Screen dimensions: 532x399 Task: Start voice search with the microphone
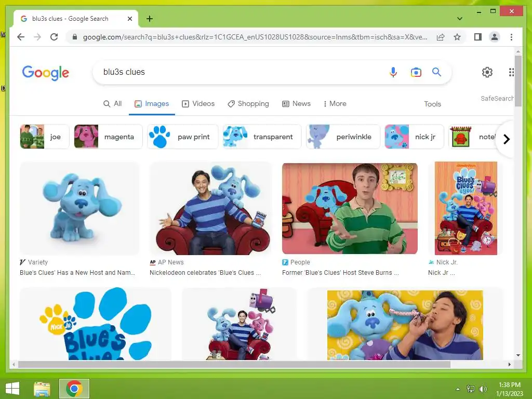(393, 72)
